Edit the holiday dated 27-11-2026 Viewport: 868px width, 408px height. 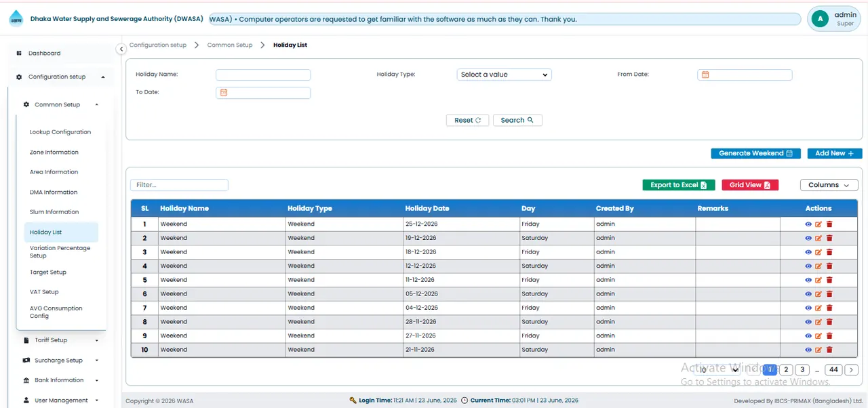pos(818,335)
